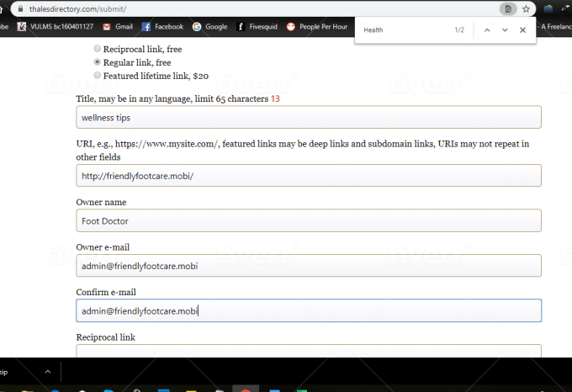Open the Google bookmark
Viewport: 572px width, 392px height.
tap(209, 27)
